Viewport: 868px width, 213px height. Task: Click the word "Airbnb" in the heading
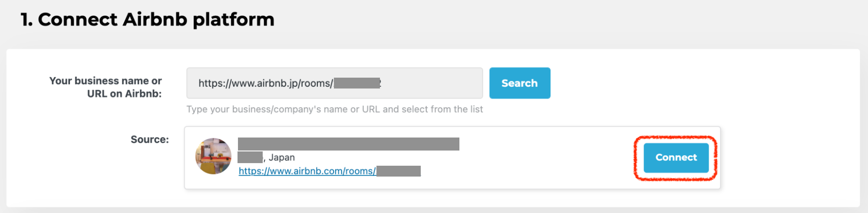coord(155,20)
